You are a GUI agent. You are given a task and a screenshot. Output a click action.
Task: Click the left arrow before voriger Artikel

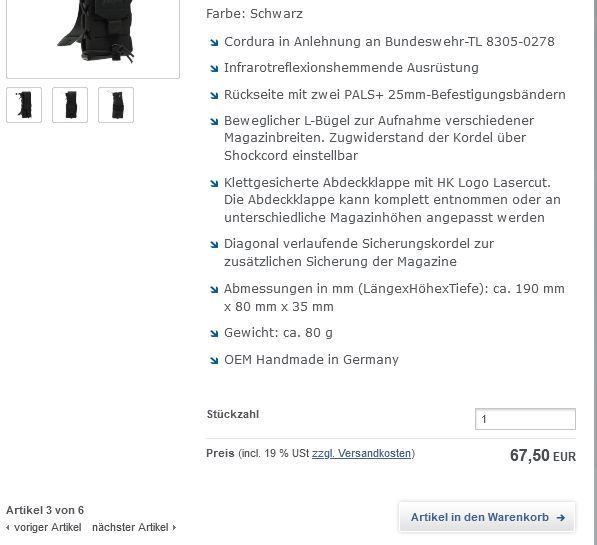tap(8, 527)
